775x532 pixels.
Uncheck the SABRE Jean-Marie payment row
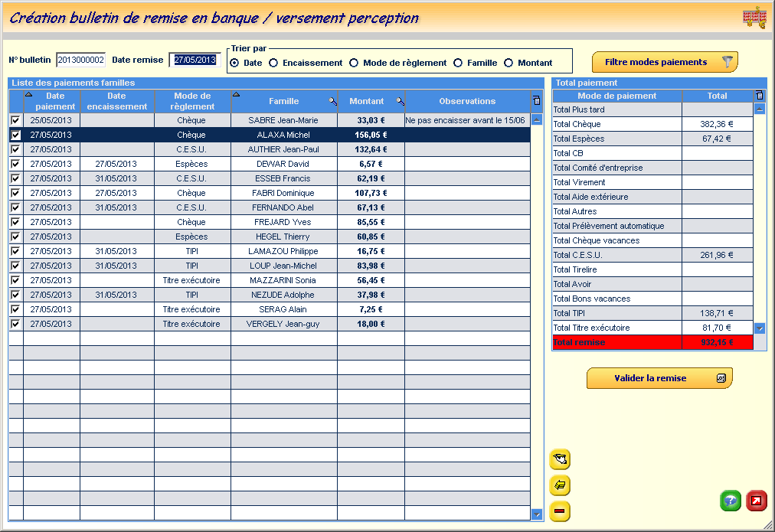[15, 120]
